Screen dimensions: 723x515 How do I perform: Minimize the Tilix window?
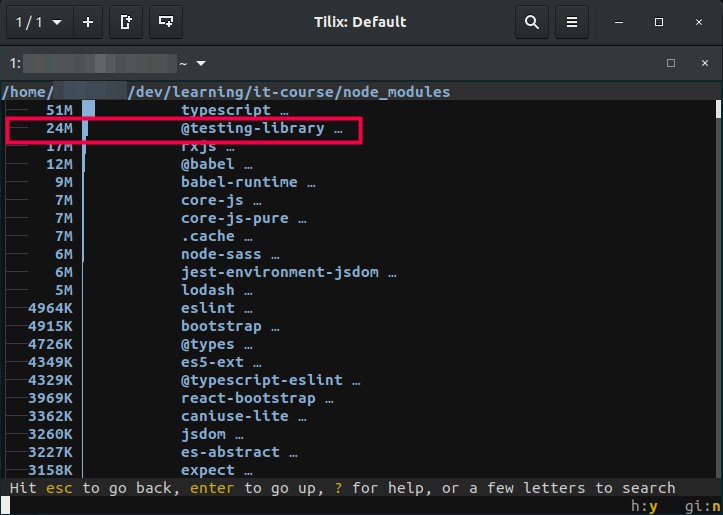coord(619,22)
